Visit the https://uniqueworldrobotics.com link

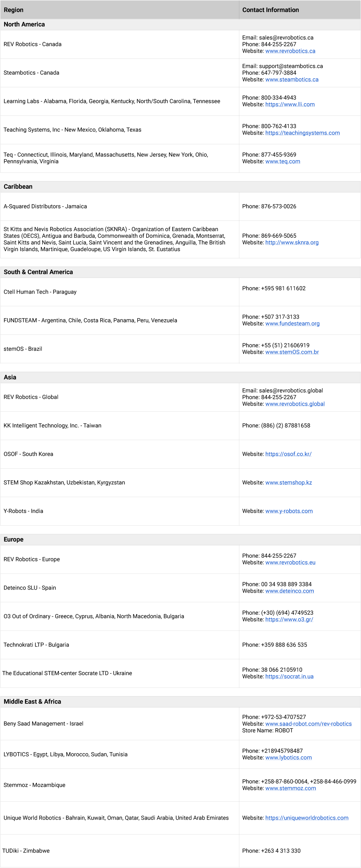tap(307, 818)
